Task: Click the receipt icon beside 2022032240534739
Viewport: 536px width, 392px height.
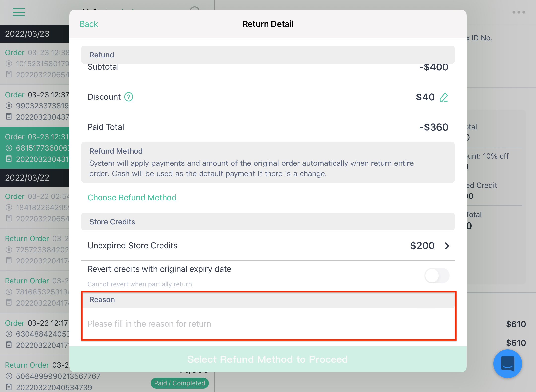Action: click(x=9, y=387)
